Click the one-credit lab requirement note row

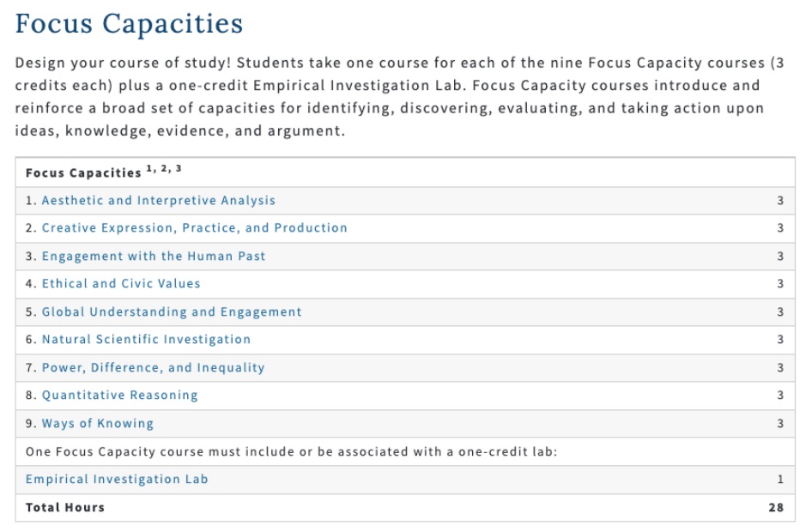coord(292,451)
